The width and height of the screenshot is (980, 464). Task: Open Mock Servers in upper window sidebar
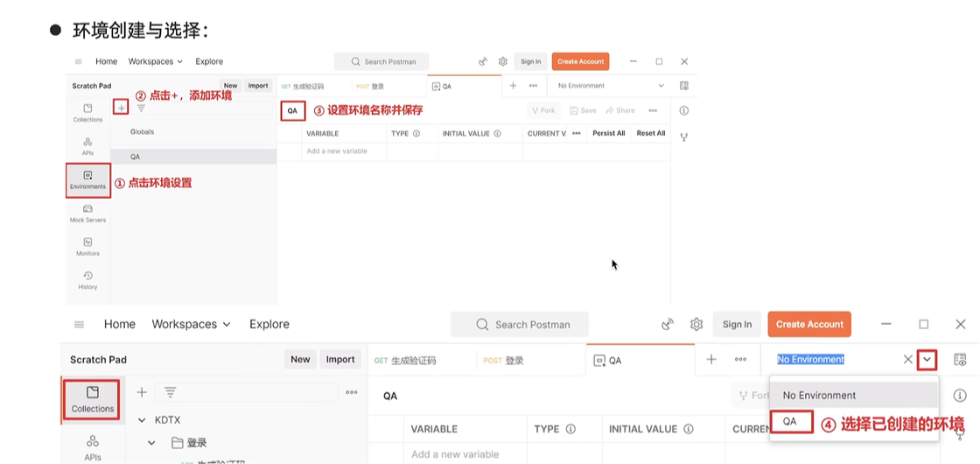87,214
